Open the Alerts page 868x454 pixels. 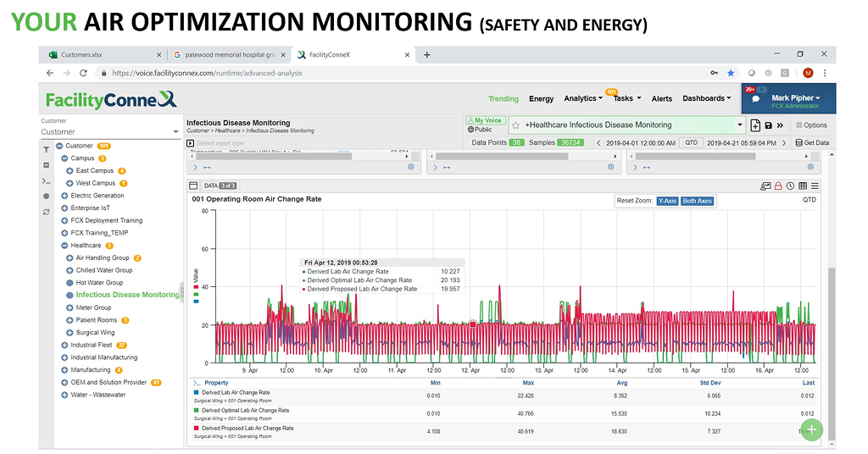click(661, 99)
